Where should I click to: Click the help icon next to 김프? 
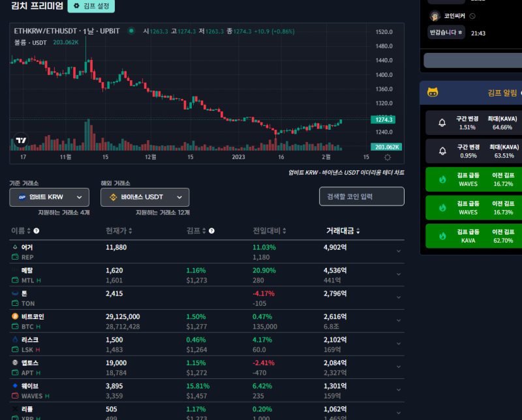click(x=211, y=231)
